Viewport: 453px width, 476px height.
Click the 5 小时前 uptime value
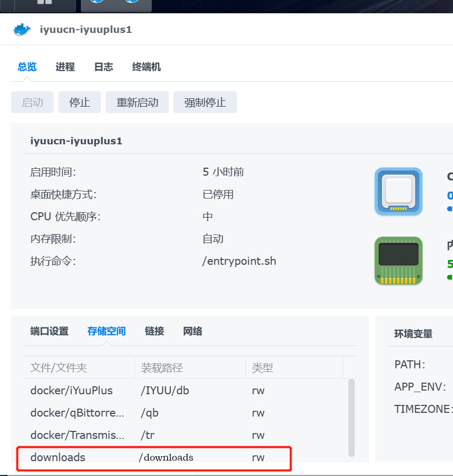pyautogui.click(x=223, y=172)
